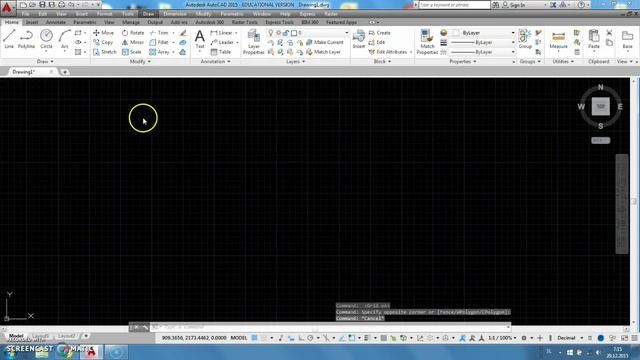Viewport: 640px width, 360px height.
Task: Activate the Trim command
Action: 159,33
